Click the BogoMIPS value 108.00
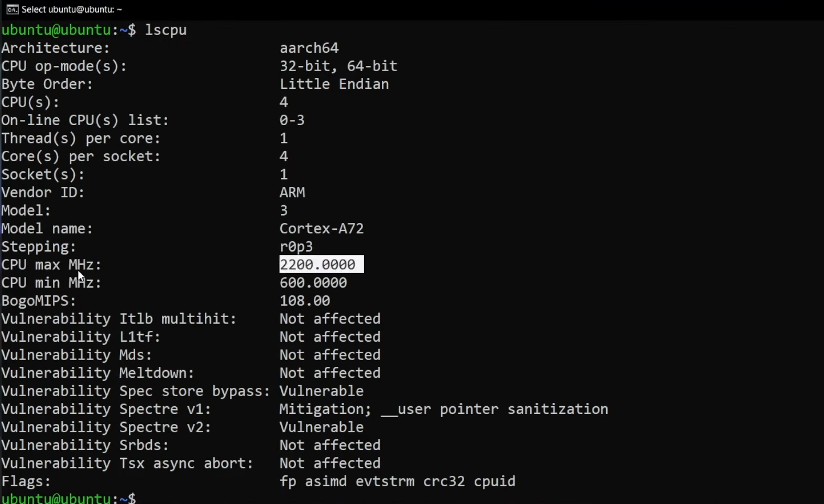This screenshot has height=504, width=824. point(304,301)
